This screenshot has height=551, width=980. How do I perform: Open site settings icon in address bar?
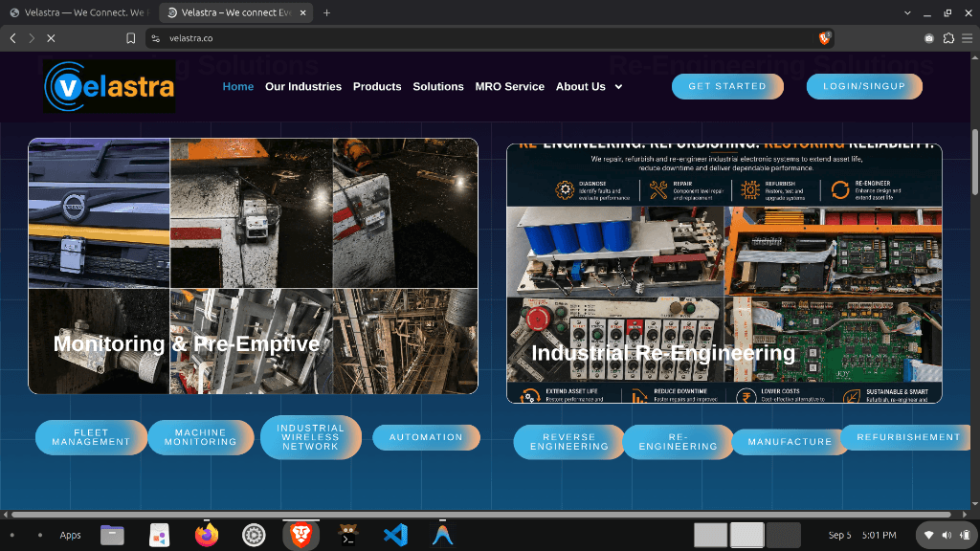click(x=156, y=38)
